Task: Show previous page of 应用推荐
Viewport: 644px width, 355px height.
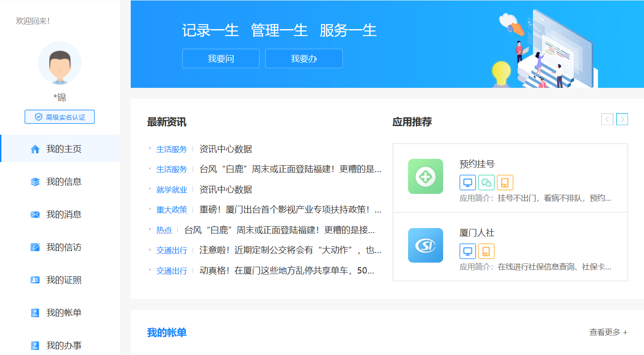Action: click(607, 119)
